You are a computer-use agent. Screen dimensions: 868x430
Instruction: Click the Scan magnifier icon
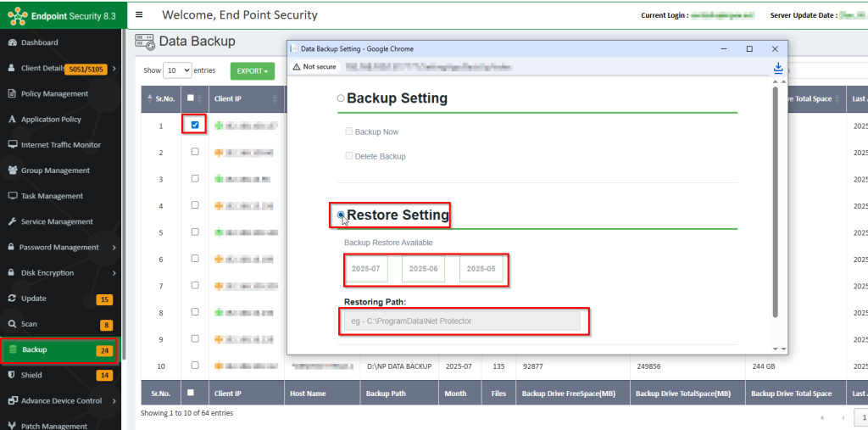(12, 324)
